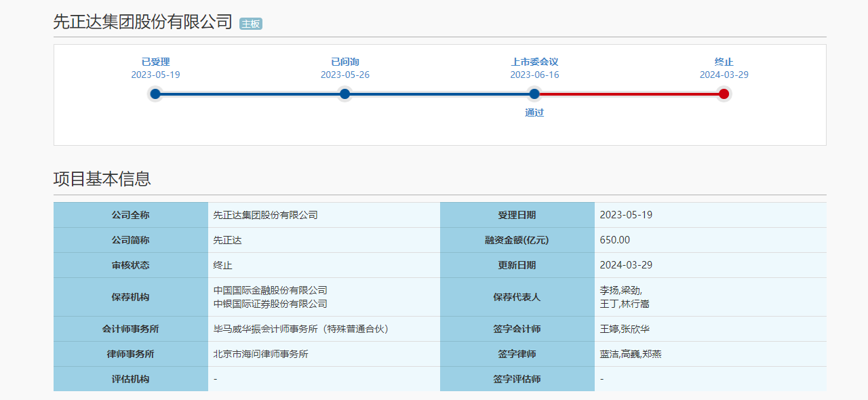This screenshot has width=868, height=400.
Task: Click the timeline date 2023-05-26
Action: [x=344, y=75]
